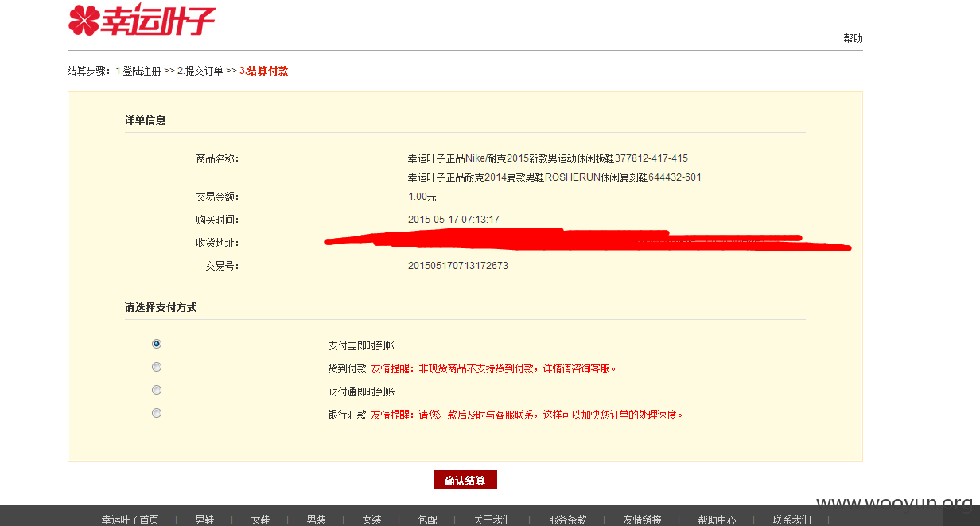
Task: Click the 交易号 field label
Action: click(223, 266)
